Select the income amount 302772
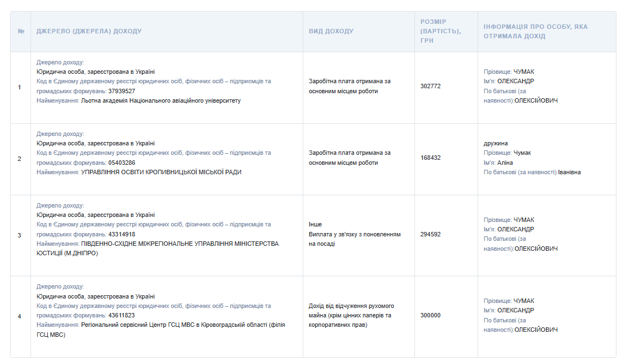The image size is (622, 364). [430, 86]
